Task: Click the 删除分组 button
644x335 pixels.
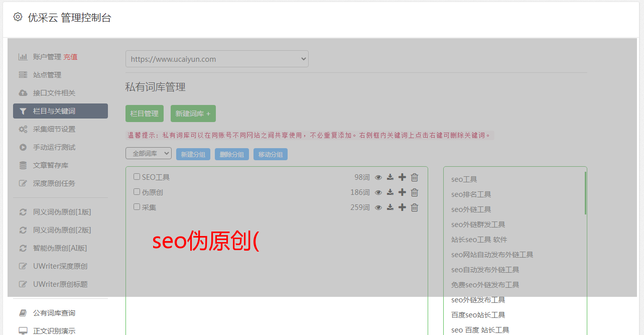Action: [x=232, y=154]
